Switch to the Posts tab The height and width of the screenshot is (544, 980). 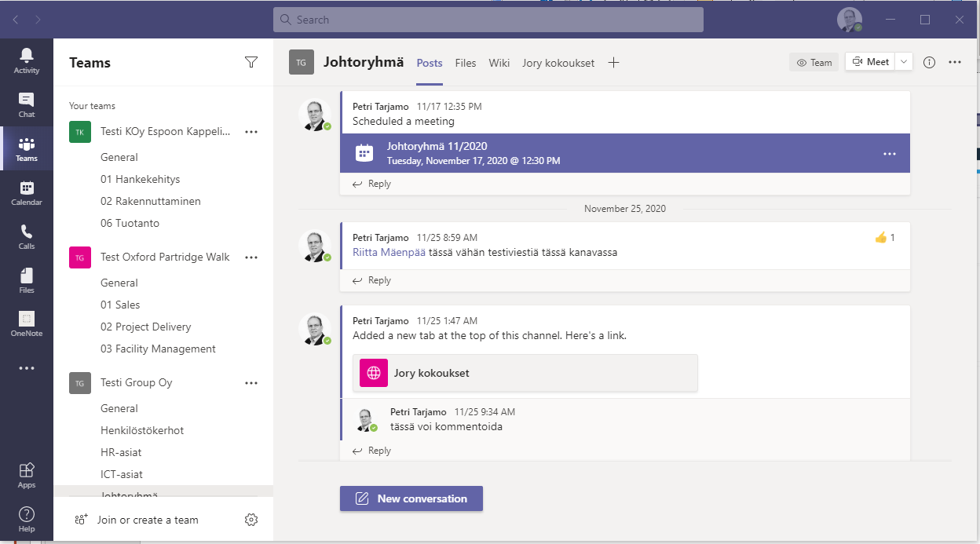point(430,63)
